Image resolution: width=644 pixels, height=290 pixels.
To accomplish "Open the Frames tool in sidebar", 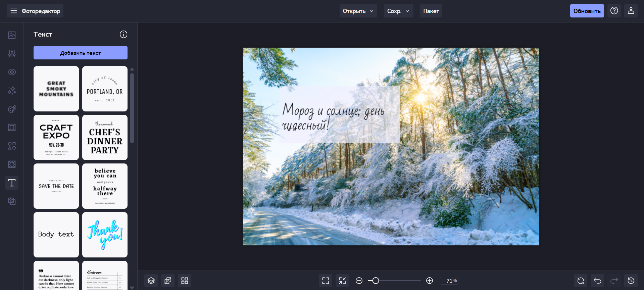I will point(12,127).
